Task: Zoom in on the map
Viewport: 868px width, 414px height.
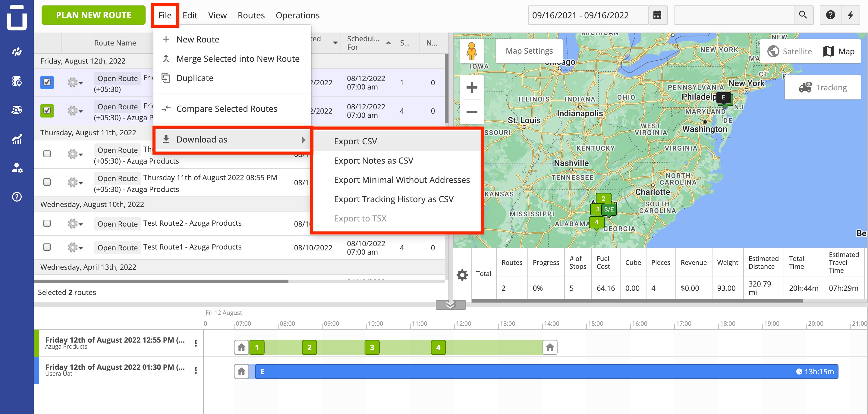Action: pos(472,88)
